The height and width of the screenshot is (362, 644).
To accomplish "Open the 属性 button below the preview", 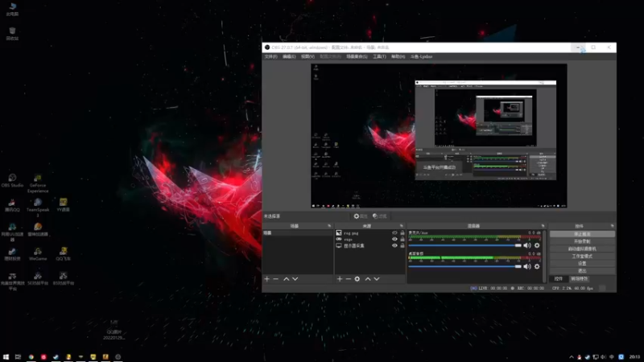I will click(x=360, y=216).
